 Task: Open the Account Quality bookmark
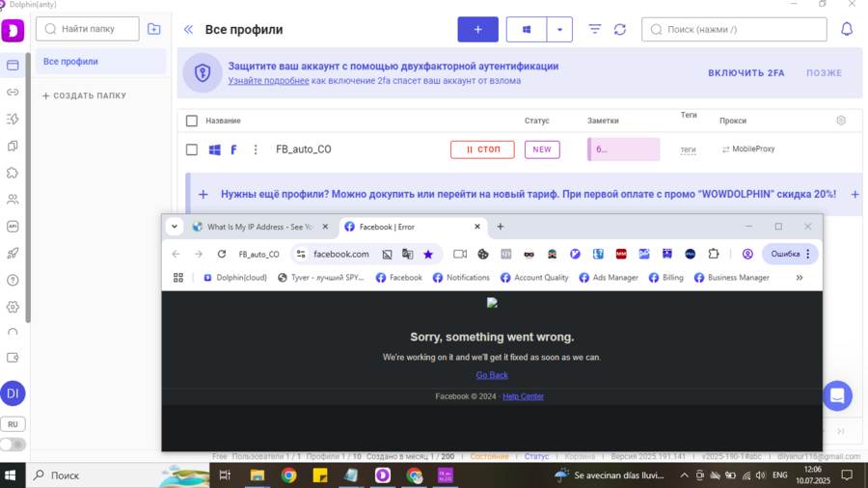tap(534, 278)
